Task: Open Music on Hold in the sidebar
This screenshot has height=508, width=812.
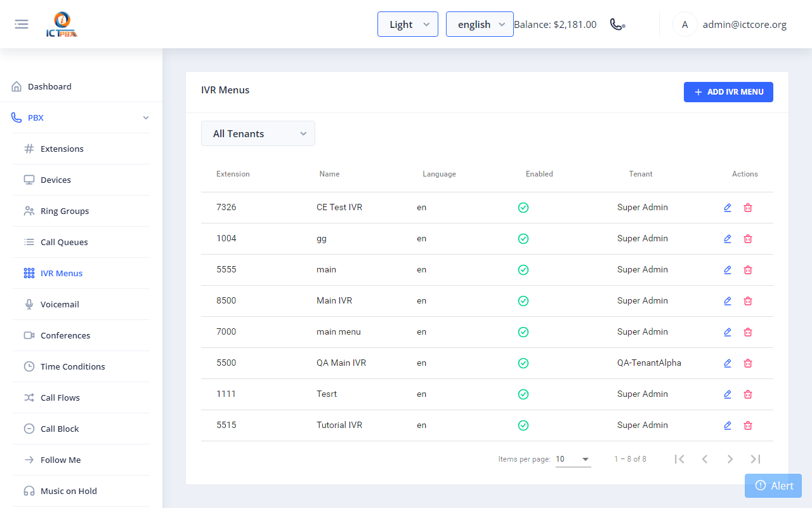Action: pos(81,491)
